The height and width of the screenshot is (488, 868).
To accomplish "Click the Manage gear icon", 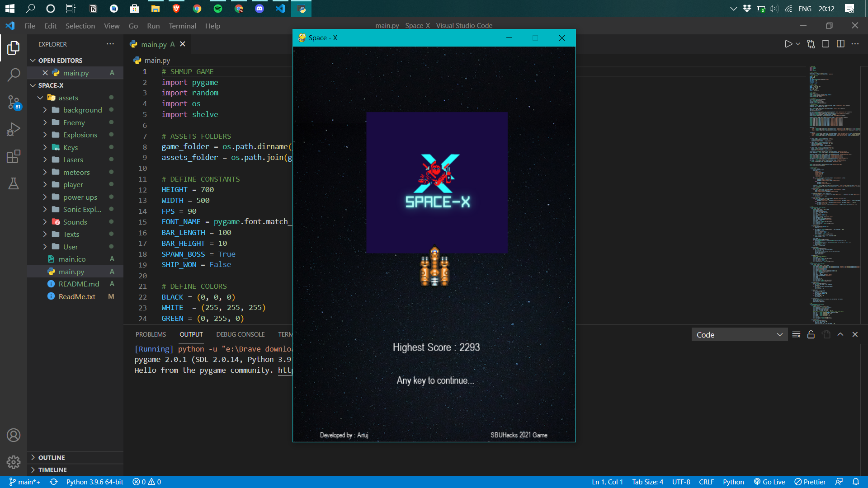I will pos(14,462).
